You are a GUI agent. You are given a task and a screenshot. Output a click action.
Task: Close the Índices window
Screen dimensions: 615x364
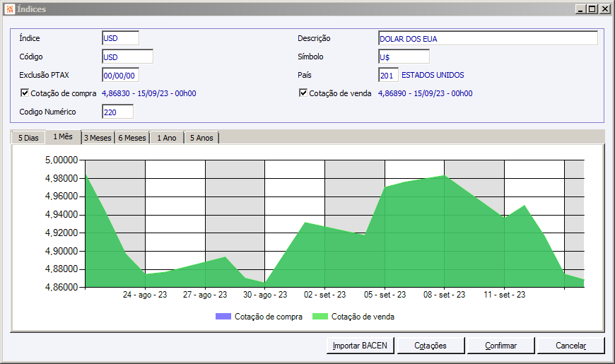coord(605,9)
